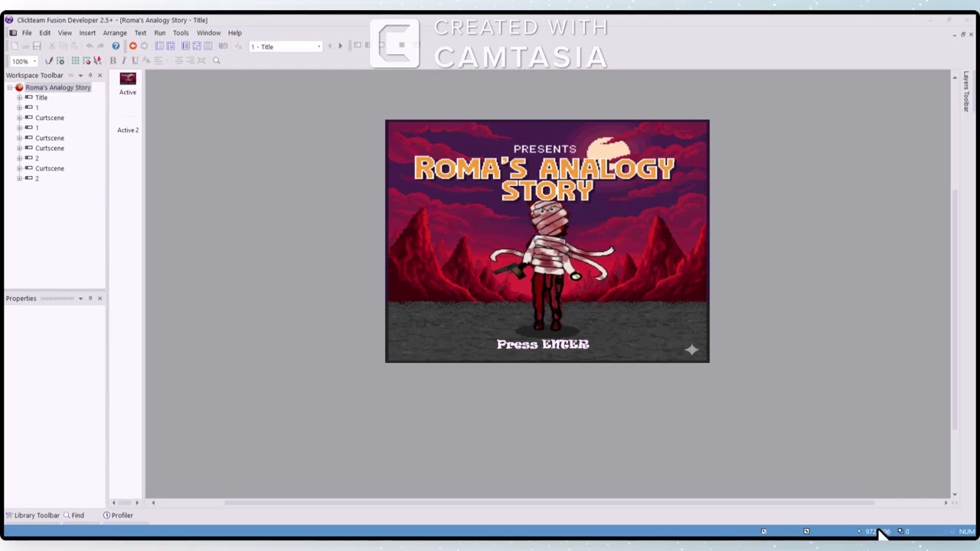980x551 pixels.
Task: Click the Bold B toolbar icon
Action: [113, 60]
